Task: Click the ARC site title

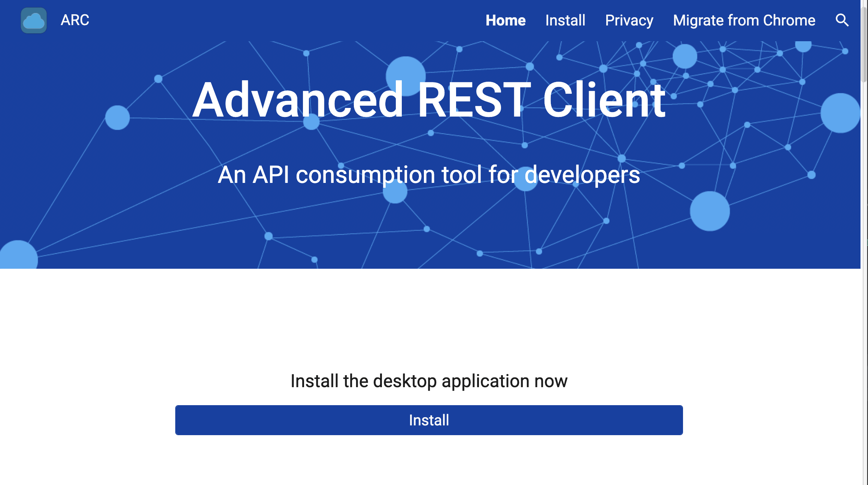Action: (75, 20)
